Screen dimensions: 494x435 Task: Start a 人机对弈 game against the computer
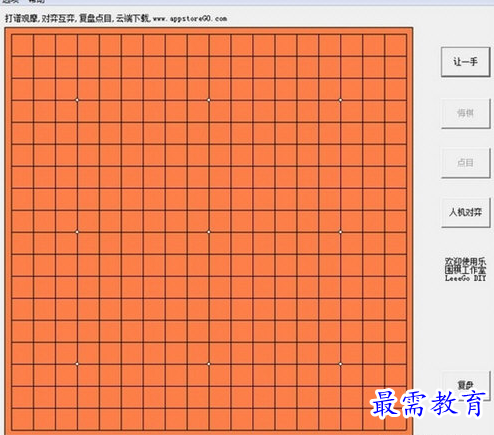[465, 212]
